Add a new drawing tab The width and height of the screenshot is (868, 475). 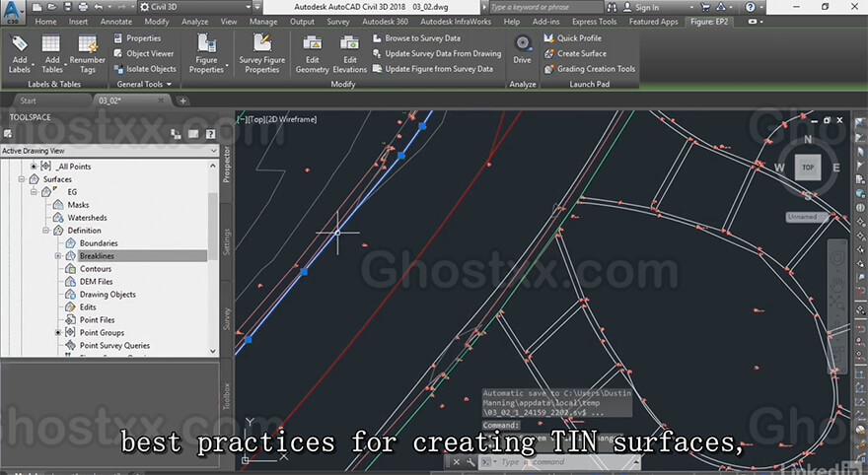pos(182,101)
